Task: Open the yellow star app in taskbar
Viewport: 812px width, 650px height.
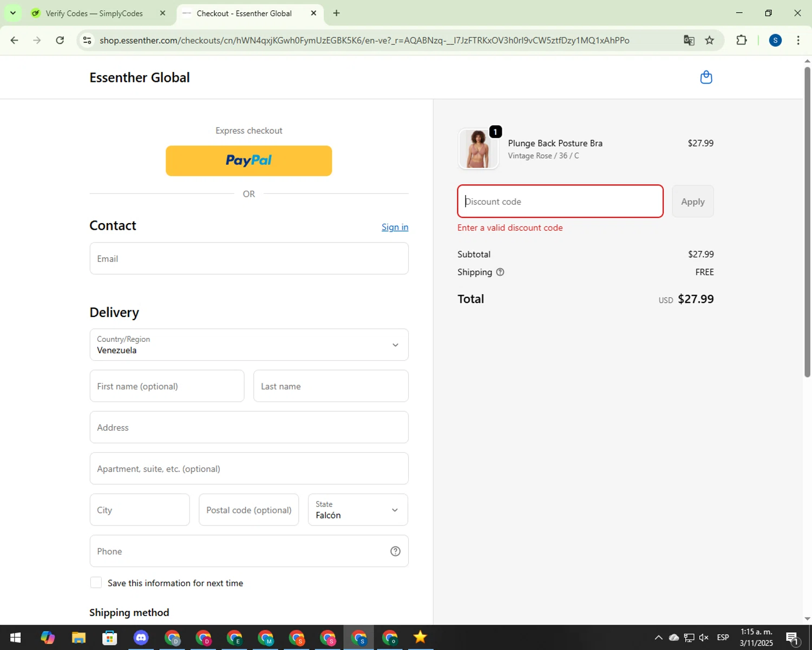Action: pos(420,638)
